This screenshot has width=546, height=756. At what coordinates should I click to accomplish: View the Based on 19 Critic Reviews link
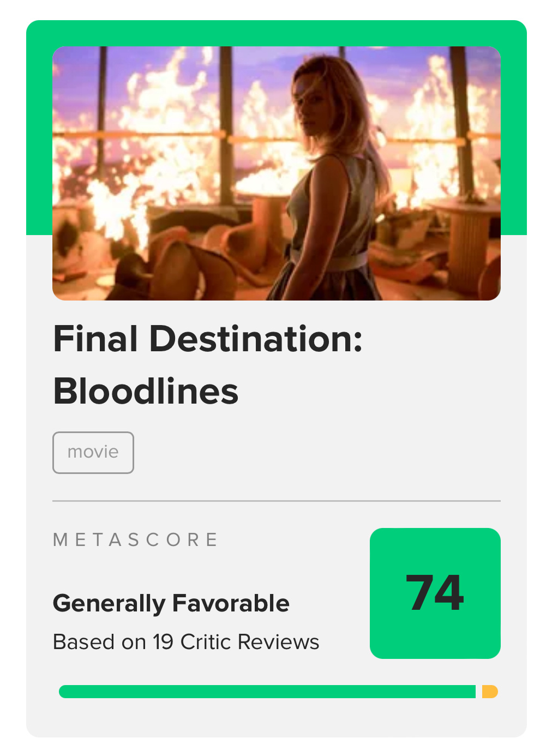coord(186,642)
